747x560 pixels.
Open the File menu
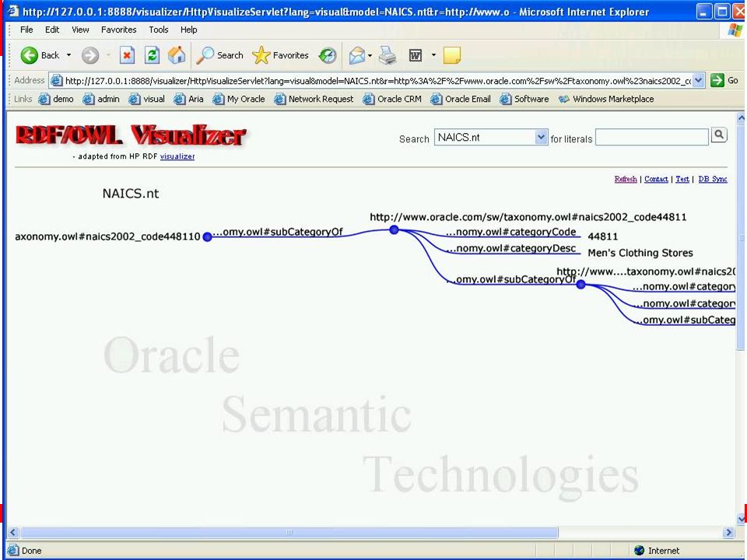coord(26,30)
